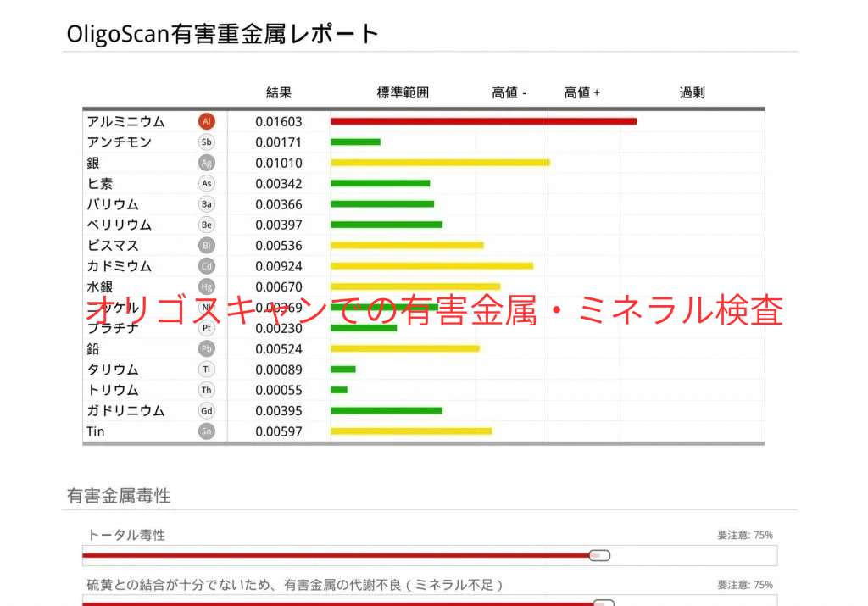Click the Pt platinum element badge
This screenshot has width=868, height=606.
click(x=207, y=328)
